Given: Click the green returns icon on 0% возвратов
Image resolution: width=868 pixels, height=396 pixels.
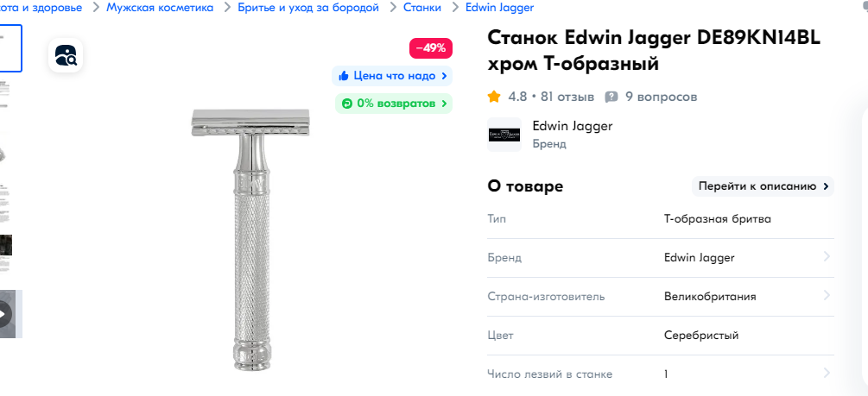Looking at the screenshot, I should pos(347,104).
